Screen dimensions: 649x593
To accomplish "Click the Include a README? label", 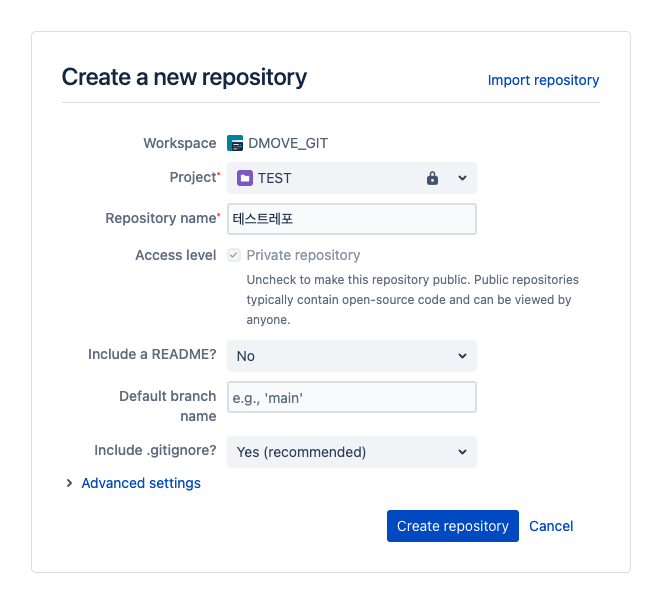I will [152, 355].
